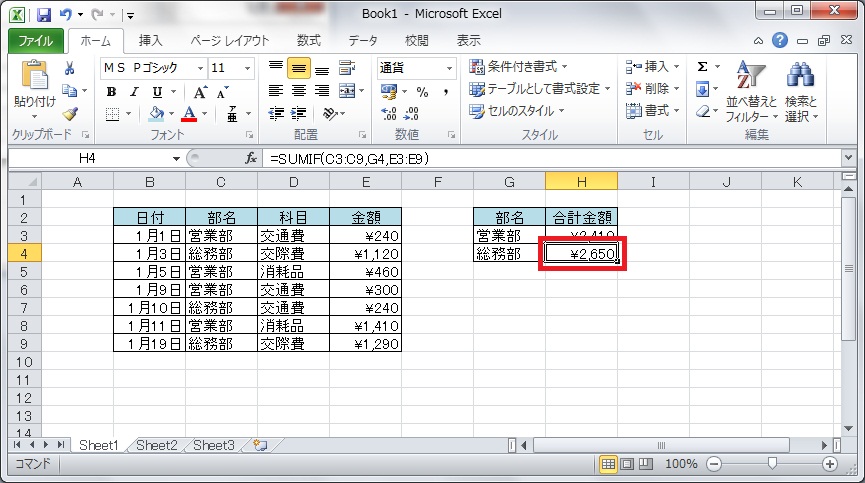Image resolution: width=865 pixels, height=483 pixels.
Task: Click the fx Insert Function icon
Action: coord(251,159)
